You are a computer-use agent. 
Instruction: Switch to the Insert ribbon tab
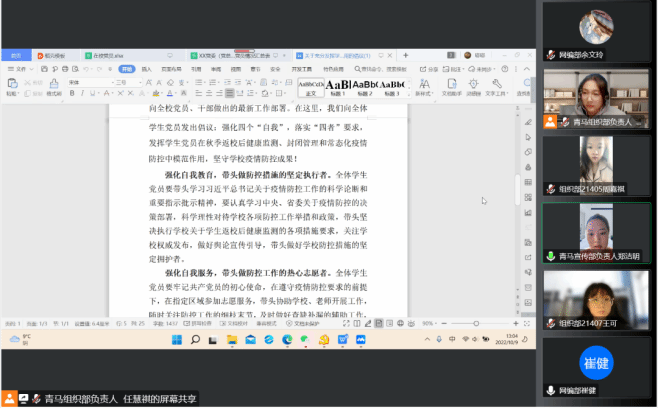[146, 69]
